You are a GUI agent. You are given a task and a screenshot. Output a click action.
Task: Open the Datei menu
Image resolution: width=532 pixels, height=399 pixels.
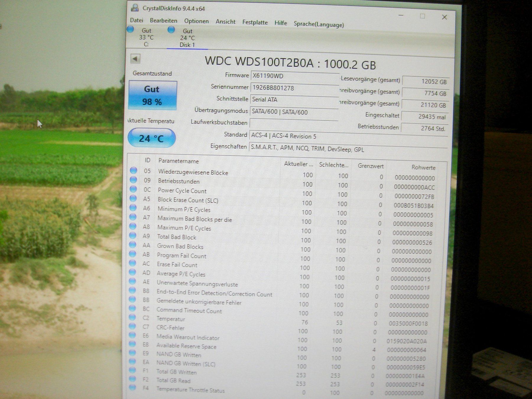(137, 20)
